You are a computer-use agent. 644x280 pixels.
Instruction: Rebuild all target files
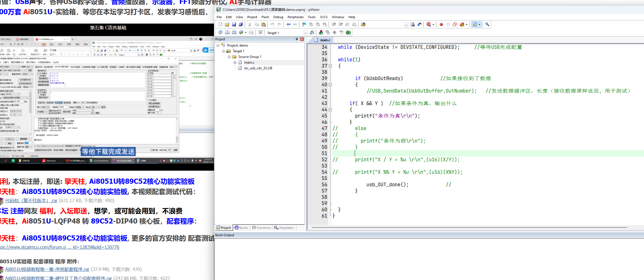point(234,32)
